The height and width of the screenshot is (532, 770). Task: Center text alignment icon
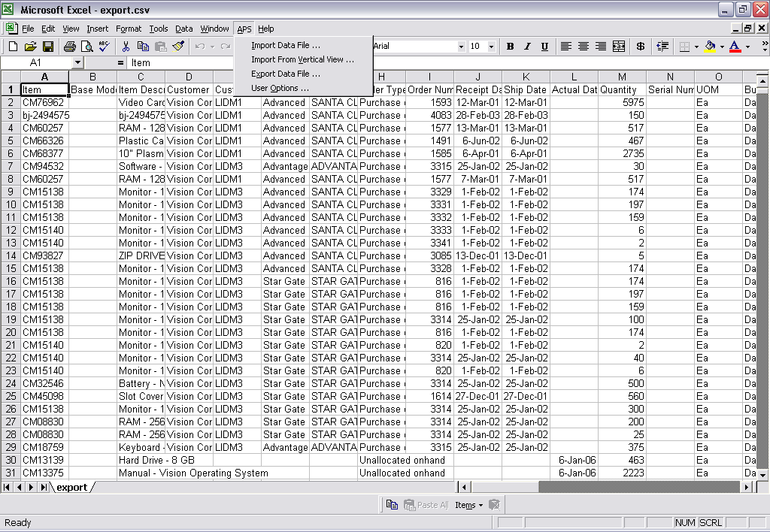point(584,46)
